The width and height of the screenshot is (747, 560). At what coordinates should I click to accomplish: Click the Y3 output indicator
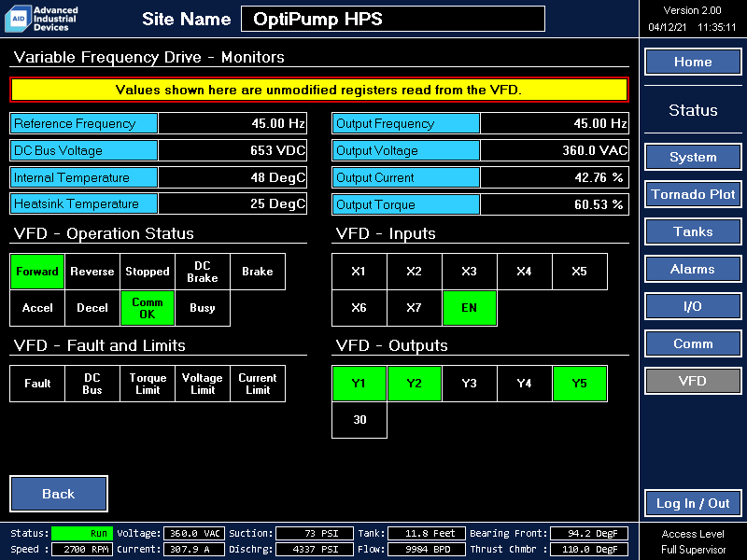470,384
